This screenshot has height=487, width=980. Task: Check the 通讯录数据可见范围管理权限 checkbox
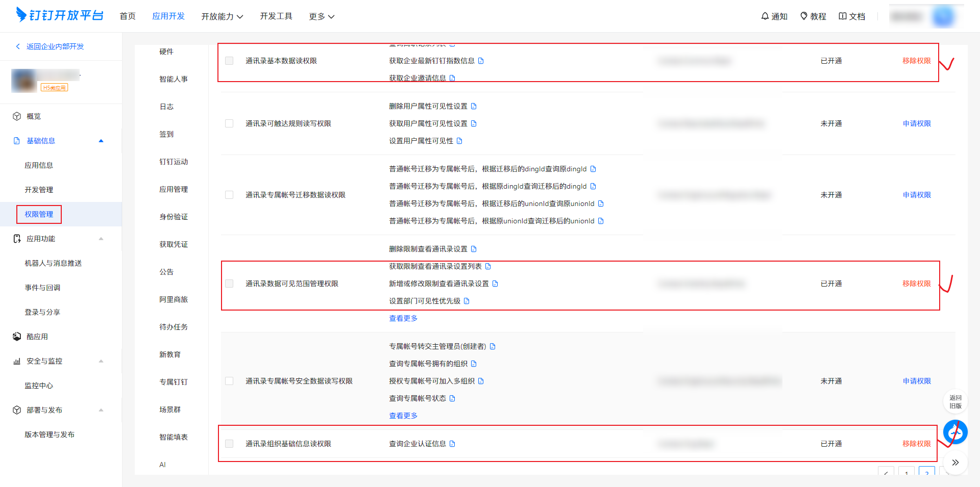(229, 284)
